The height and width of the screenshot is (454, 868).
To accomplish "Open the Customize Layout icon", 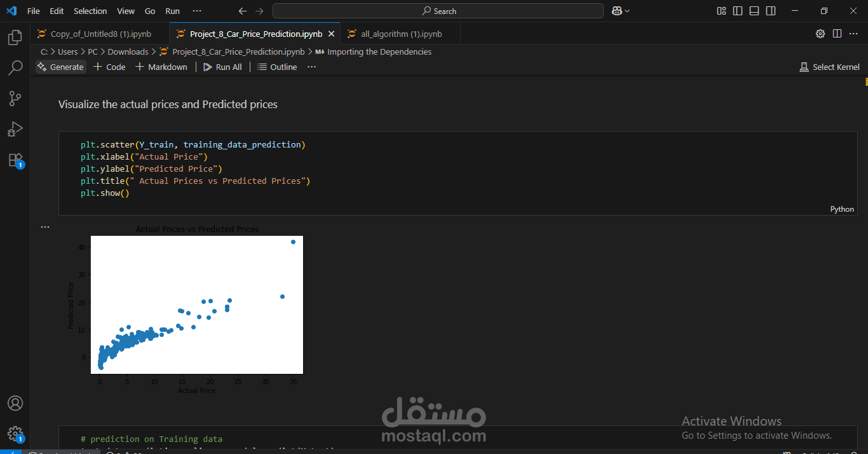I will pos(721,11).
